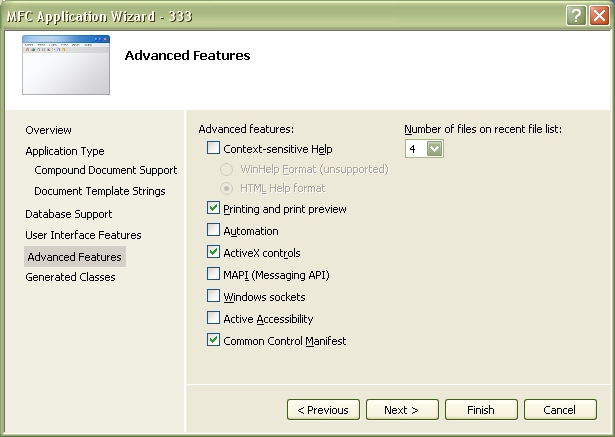The height and width of the screenshot is (437, 615).
Task: Enable Active Accessibility checkbox
Action: point(213,318)
